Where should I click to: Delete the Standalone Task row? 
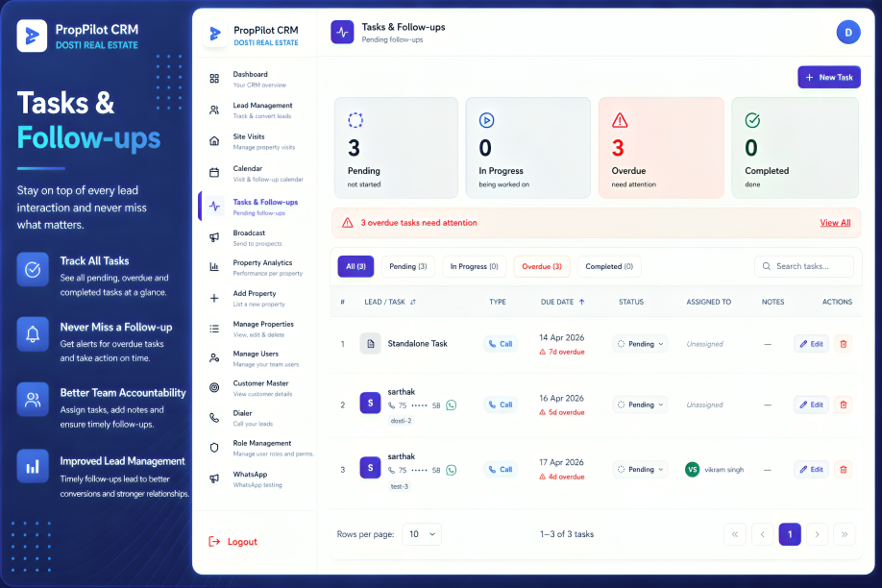(x=844, y=344)
